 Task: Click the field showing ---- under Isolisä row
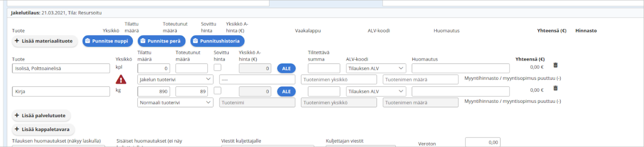tap(257, 79)
